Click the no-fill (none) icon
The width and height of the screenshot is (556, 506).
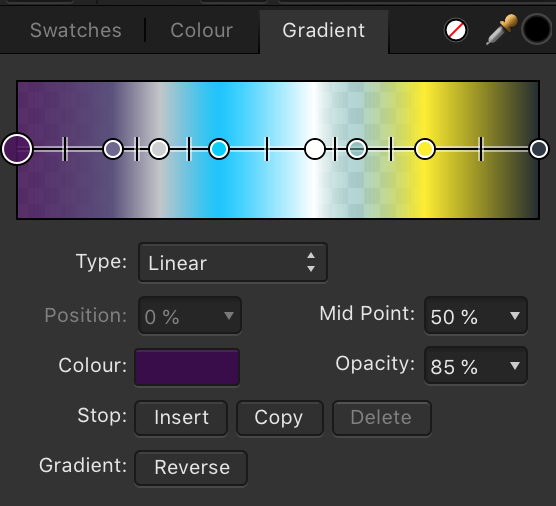click(456, 30)
